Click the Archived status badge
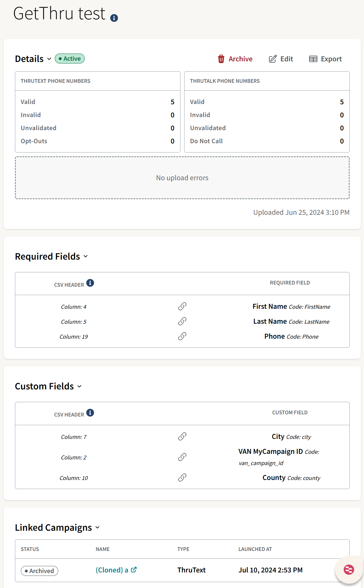This screenshot has height=588, width=364. 40,571
